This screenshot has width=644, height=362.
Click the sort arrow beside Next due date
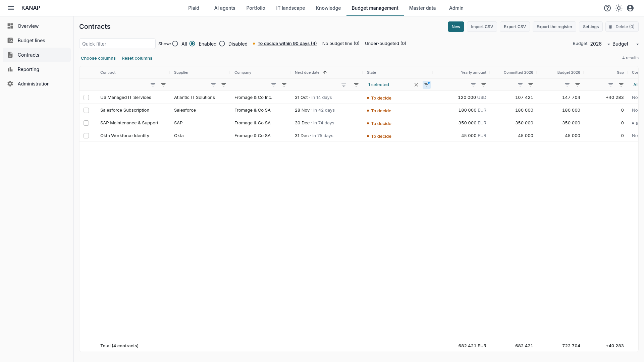(x=325, y=72)
